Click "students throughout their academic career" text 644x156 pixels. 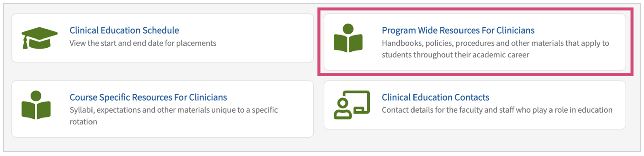click(455, 55)
